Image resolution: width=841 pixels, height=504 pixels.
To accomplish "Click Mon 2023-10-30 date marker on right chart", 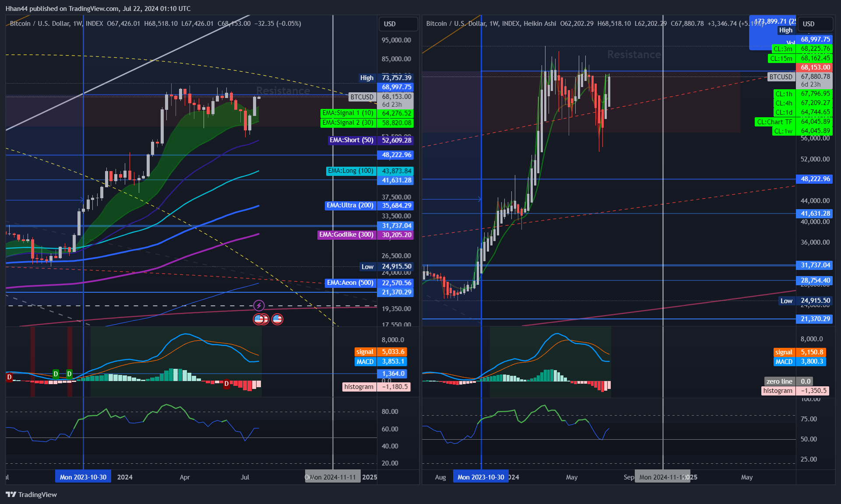I will pyautogui.click(x=481, y=477).
